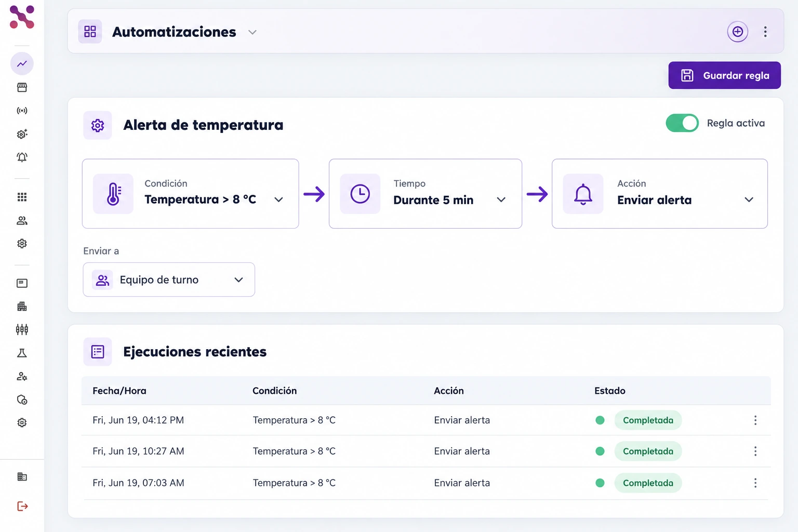The image size is (798, 532).
Task: Open the ringing bell alarms sidebar icon
Action: pyautogui.click(x=22, y=157)
